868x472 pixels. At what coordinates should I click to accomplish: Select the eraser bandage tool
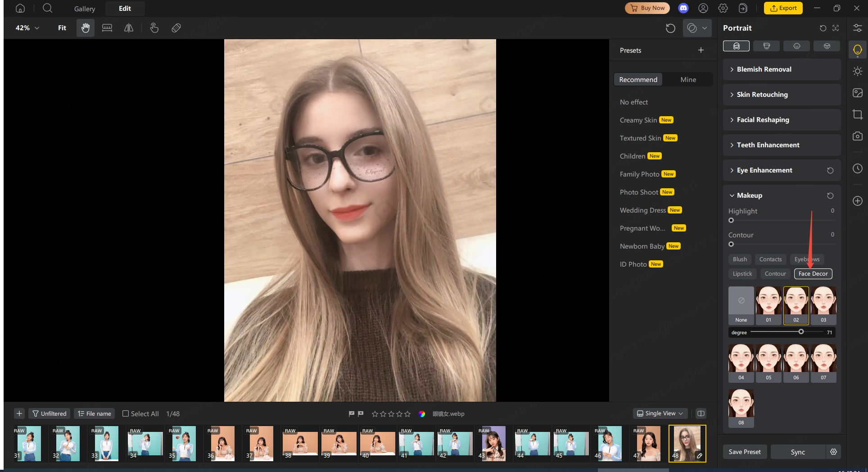tap(176, 28)
